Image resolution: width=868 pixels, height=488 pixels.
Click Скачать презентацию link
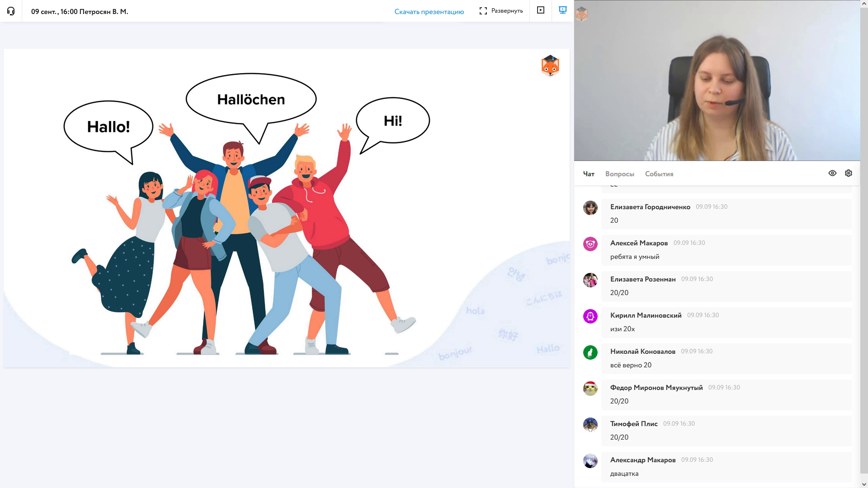coord(429,12)
